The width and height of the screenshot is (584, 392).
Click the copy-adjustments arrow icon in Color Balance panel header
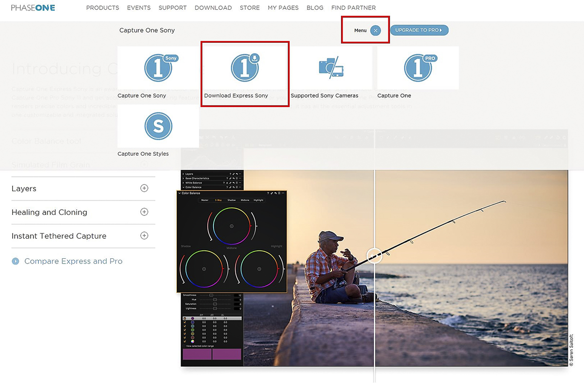[x=272, y=193]
